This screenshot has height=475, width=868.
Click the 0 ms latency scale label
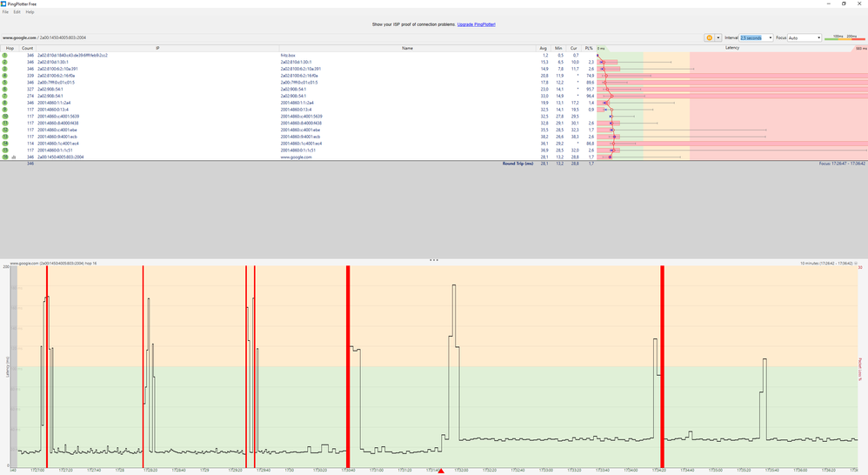(601, 49)
